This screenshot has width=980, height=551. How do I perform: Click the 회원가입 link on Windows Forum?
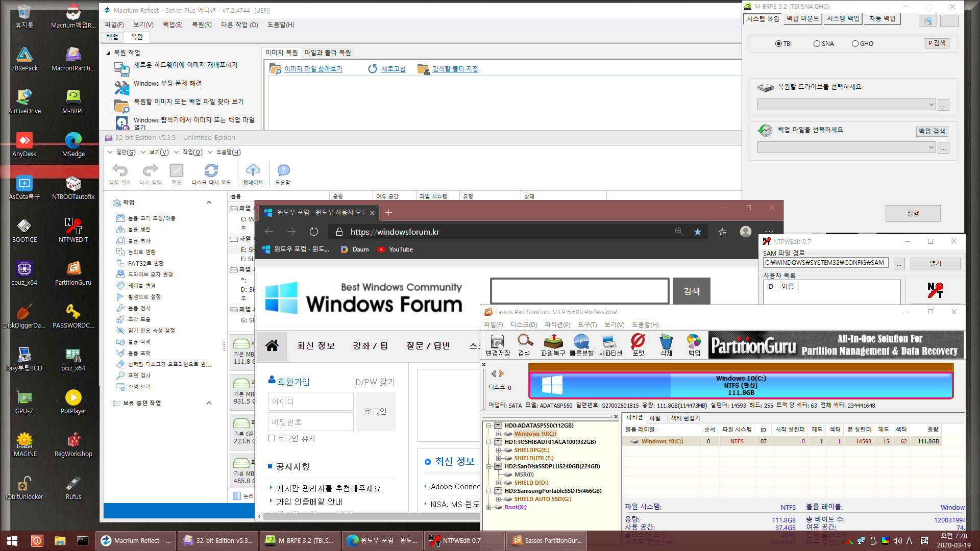(293, 382)
